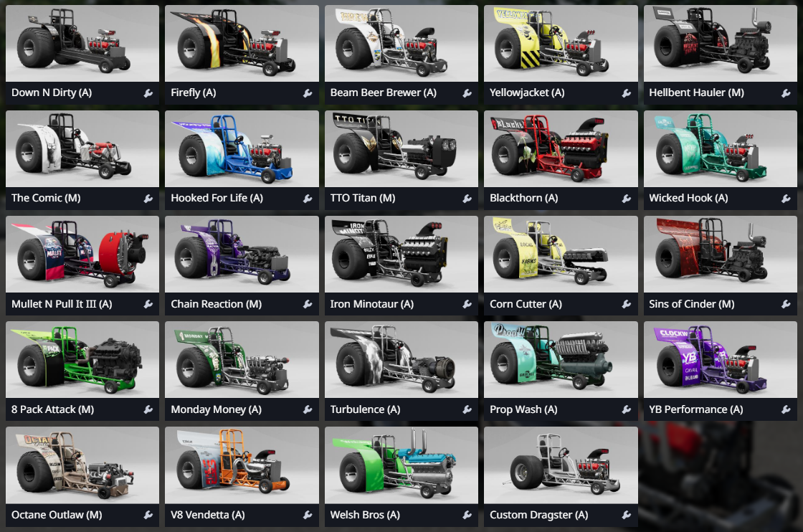
Task: Click wrench icon beside TTO Titan (M)
Action: [x=467, y=199]
